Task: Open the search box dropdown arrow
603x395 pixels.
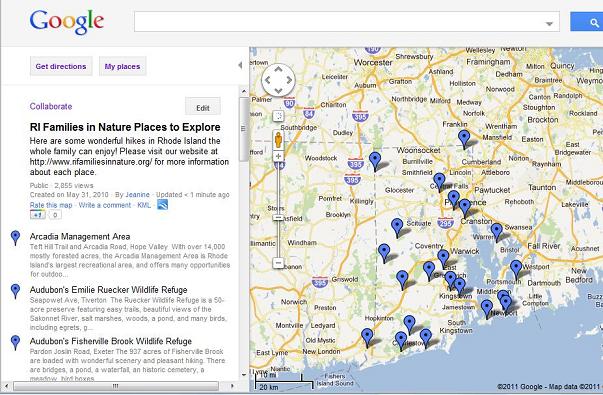Action: pos(550,24)
